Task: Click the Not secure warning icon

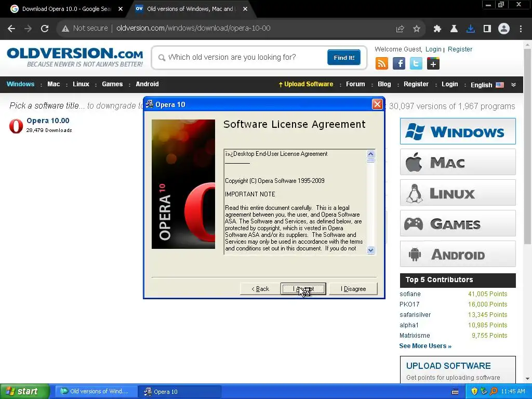Action: (x=65, y=29)
